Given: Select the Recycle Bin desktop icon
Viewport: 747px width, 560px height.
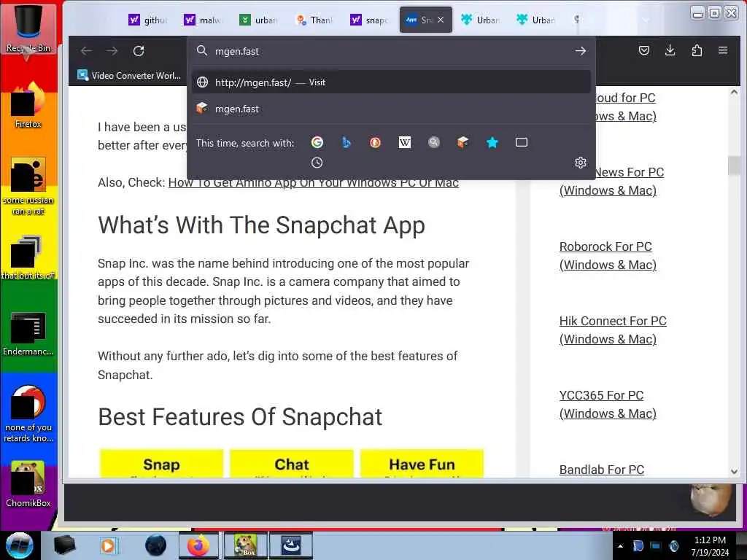Looking at the screenshot, I should pyautogui.click(x=28, y=28).
